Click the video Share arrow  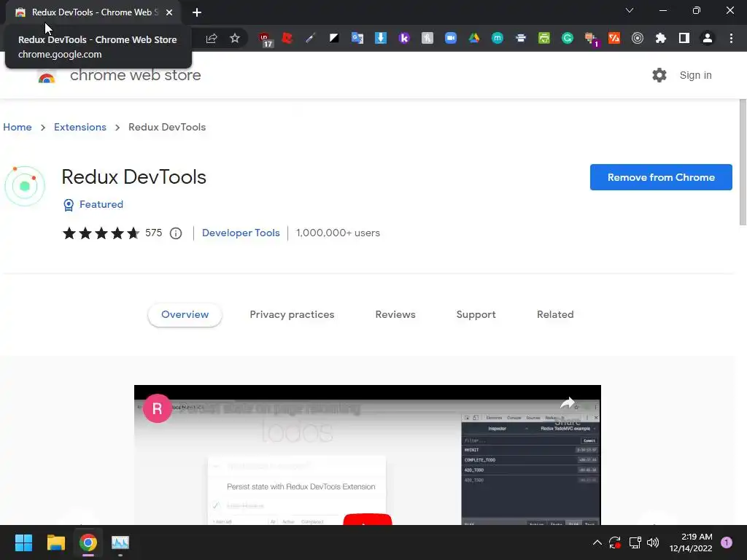click(x=567, y=404)
